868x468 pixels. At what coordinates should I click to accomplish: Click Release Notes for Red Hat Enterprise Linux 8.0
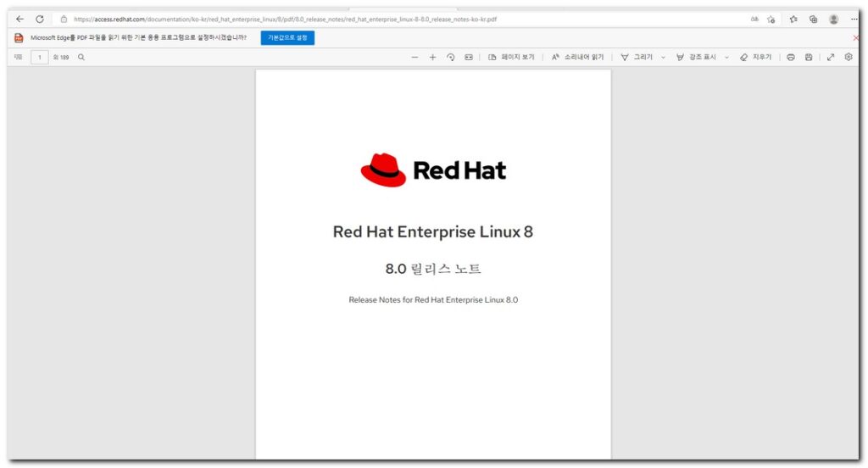click(433, 299)
